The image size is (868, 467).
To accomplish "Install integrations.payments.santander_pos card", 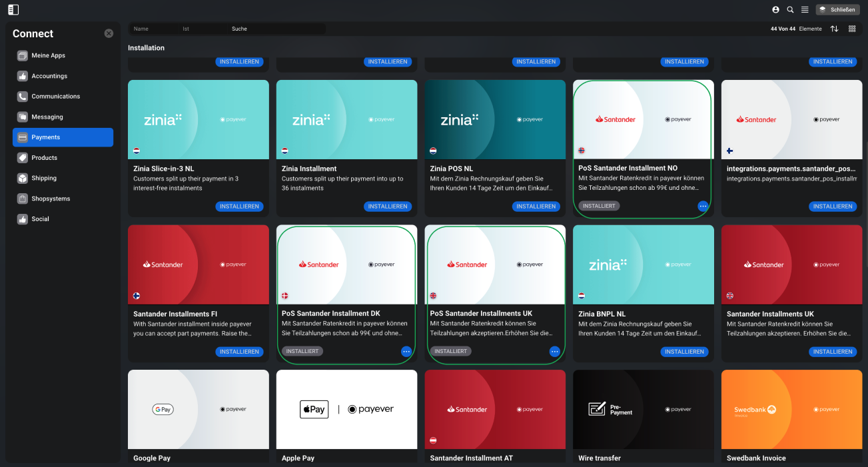I will pos(833,207).
